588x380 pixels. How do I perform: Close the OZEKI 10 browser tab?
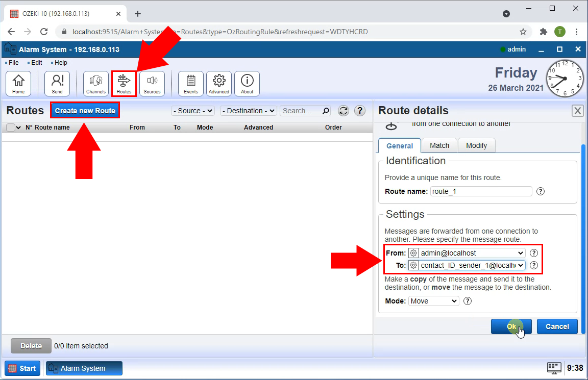click(x=118, y=14)
